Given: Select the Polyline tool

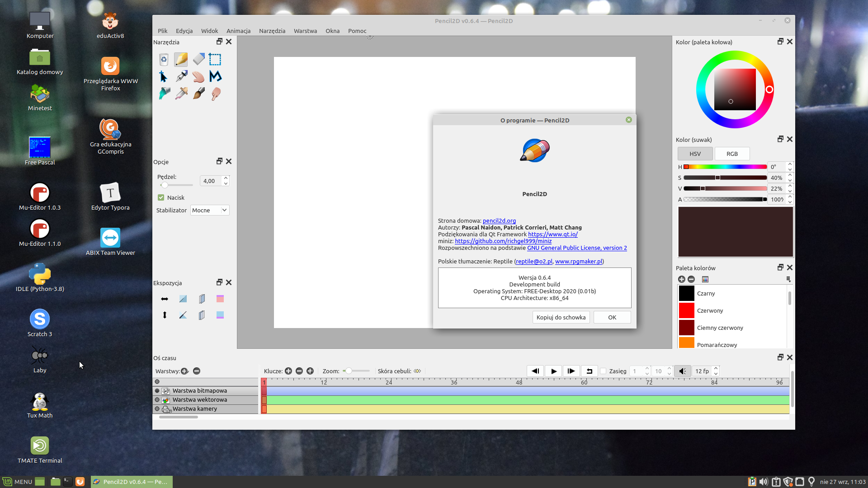Looking at the screenshot, I should [215, 76].
